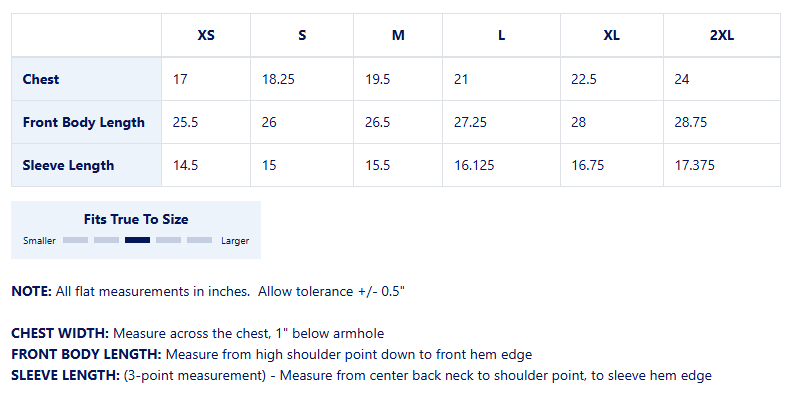Screen dimensions: 793x402
Task: Click the SLEEVE LENGTH instruction label
Action: pyautogui.click(x=65, y=376)
